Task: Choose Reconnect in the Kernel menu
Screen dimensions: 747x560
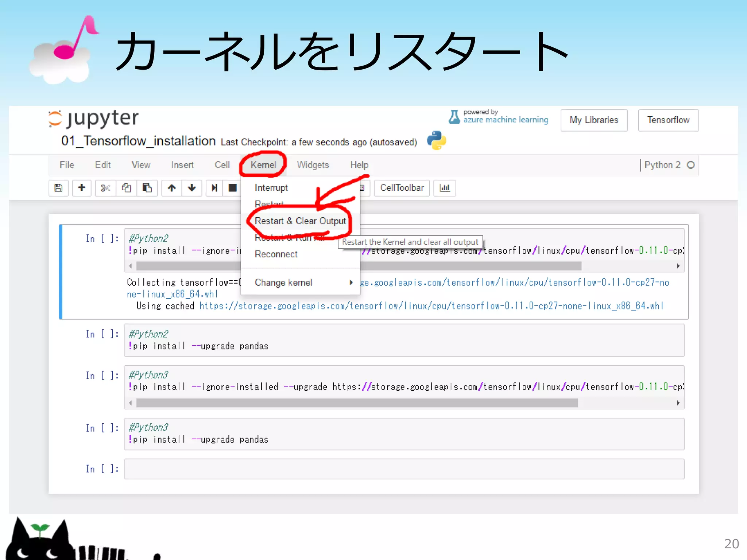Action: pyautogui.click(x=276, y=254)
